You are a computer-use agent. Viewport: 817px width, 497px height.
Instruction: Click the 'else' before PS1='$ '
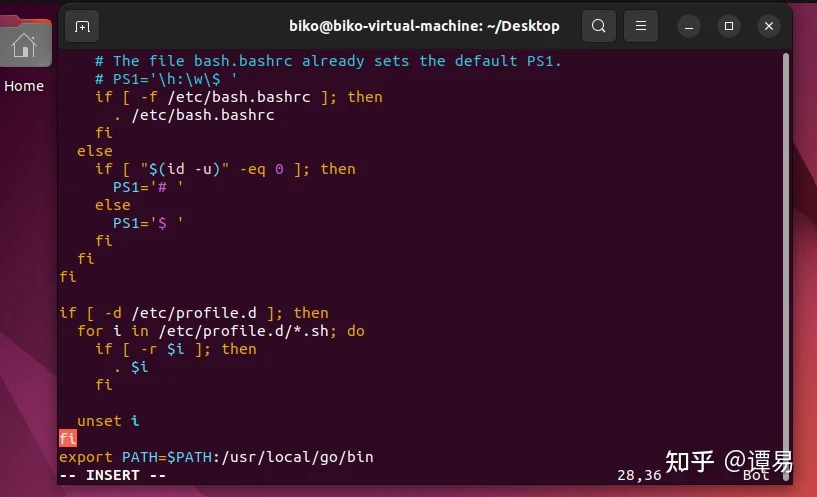113,205
